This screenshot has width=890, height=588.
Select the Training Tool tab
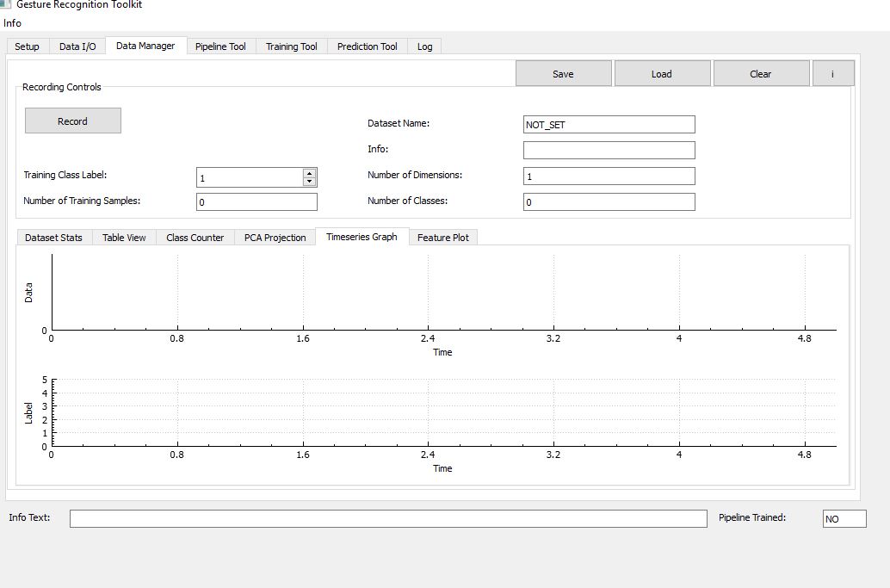click(x=292, y=46)
